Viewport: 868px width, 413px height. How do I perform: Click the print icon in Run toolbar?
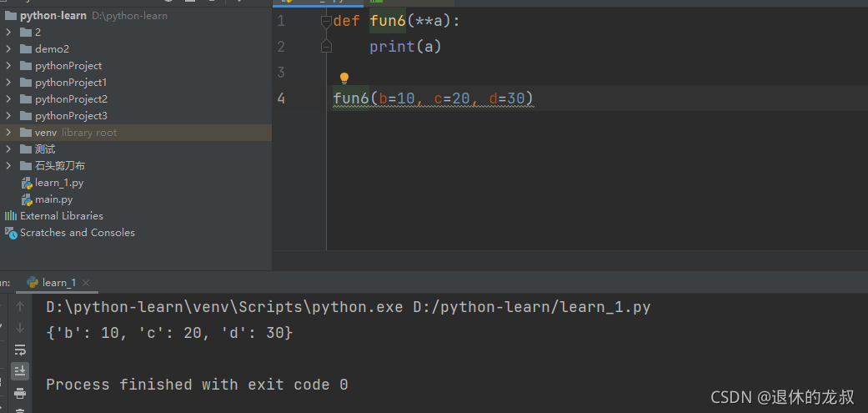(20, 394)
